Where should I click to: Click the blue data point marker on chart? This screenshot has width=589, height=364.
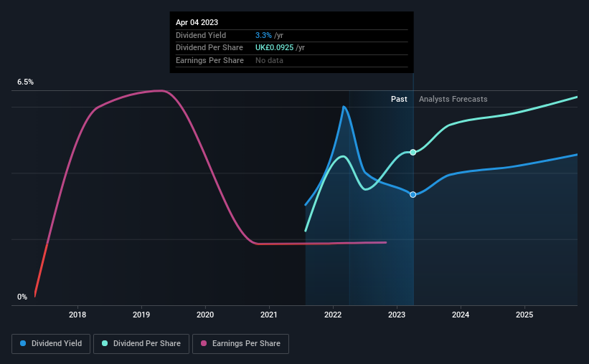[x=413, y=194]
